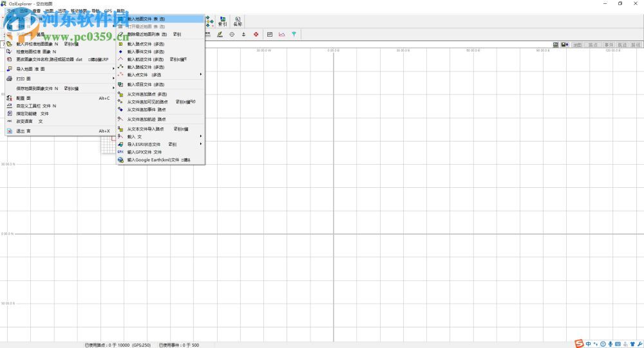
Task: Choose 从文本文件导入路点 entry
Action: [x=160, y=129]
